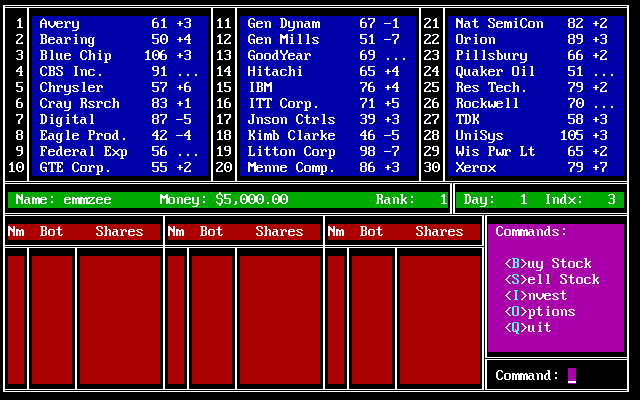Click stock number 30 in the index column

tap(431, 167)
